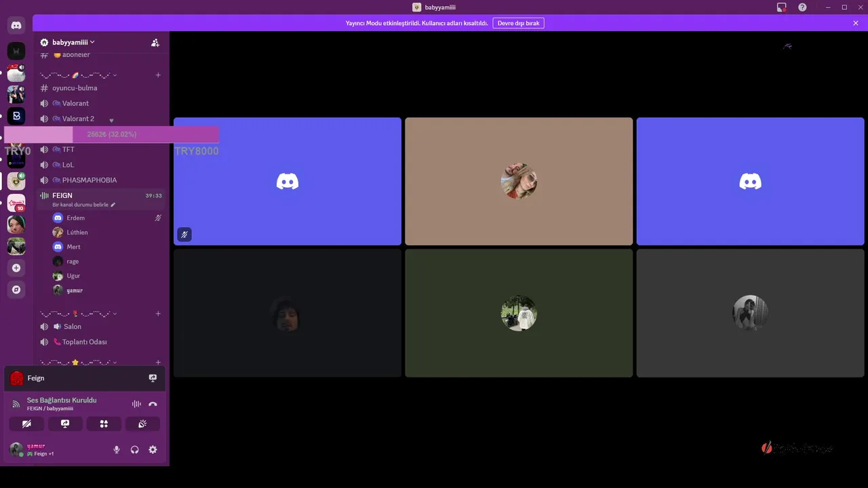View voice connection signal details
The width and height of the screenshot is (868, 488).
pos(16,404)
